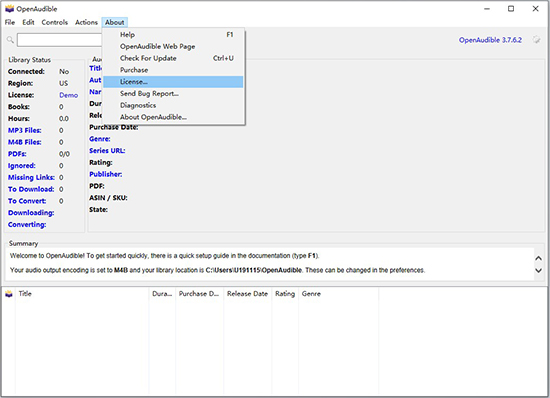The width and height of the screenshot is (550, 398).
Task: Sort by the Title column header
Action: pyautogui.click(x=82, y=294)
